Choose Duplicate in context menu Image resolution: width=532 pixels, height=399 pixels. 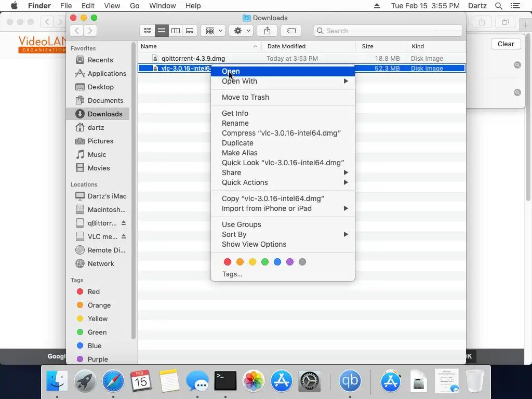pos(283,143)
